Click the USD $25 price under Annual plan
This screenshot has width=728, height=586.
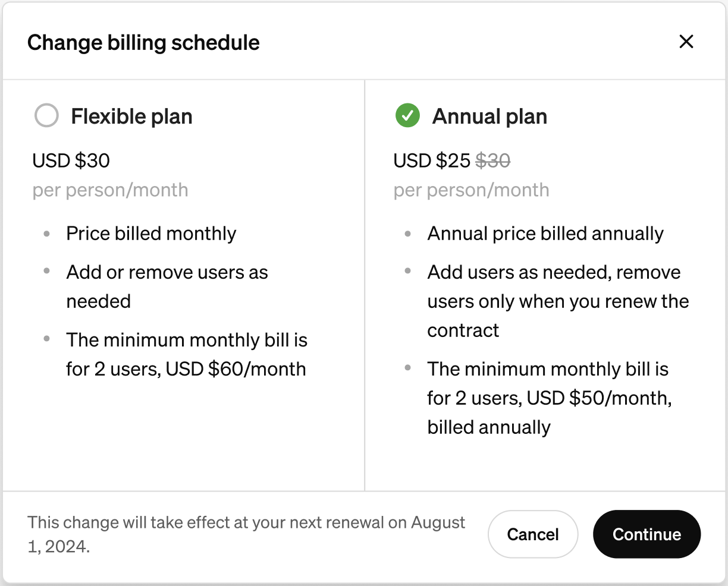[x=431, y=160]
